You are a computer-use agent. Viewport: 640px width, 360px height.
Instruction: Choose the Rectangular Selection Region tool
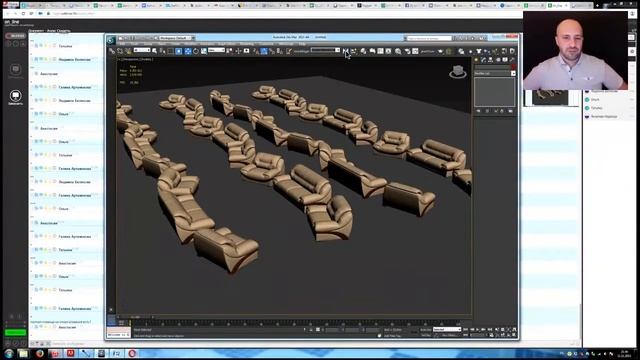170,51
